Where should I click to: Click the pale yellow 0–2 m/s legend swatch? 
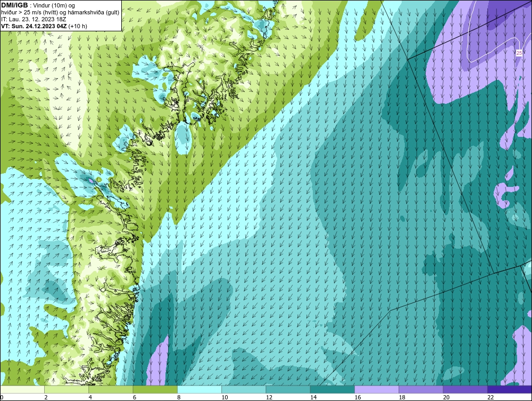tap(22, 389)
